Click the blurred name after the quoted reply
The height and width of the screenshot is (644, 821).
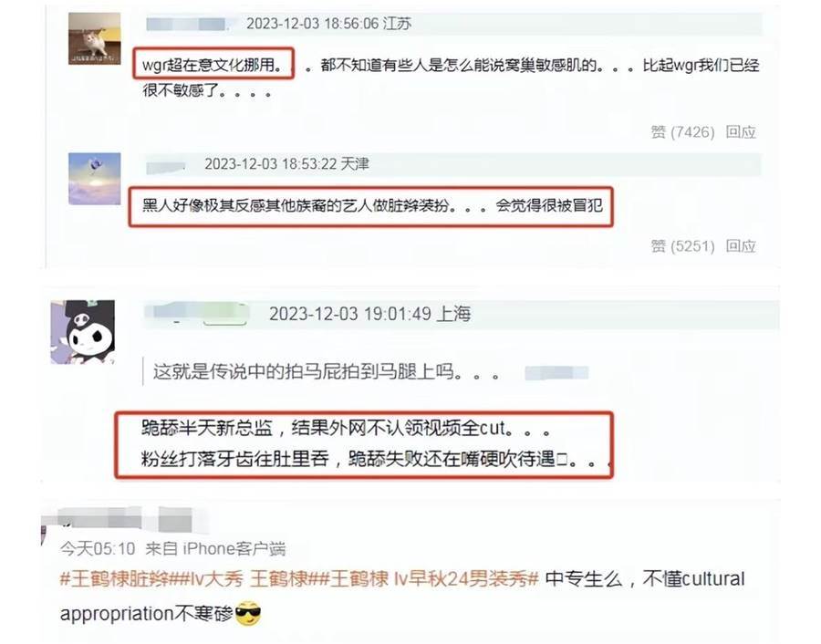(556, 373)
